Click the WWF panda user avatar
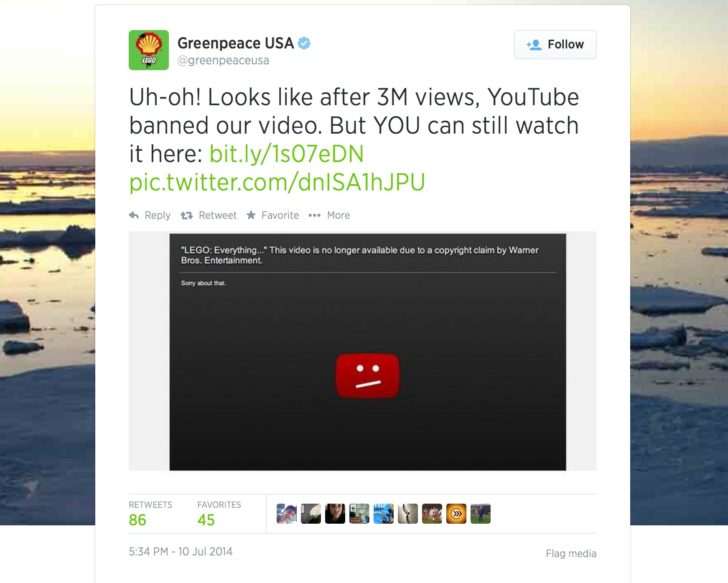The height and width of the screenshot is (583, 728). pyautogui.click(x=359, y=514)
